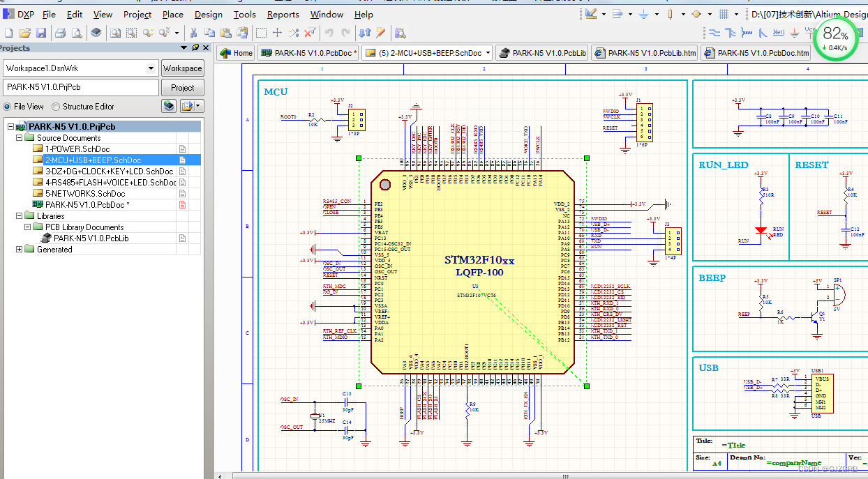This screenshot has width=868, height=479.
Task: Pin the Projects panel with pushpin icon
Action: pos(195,48)
